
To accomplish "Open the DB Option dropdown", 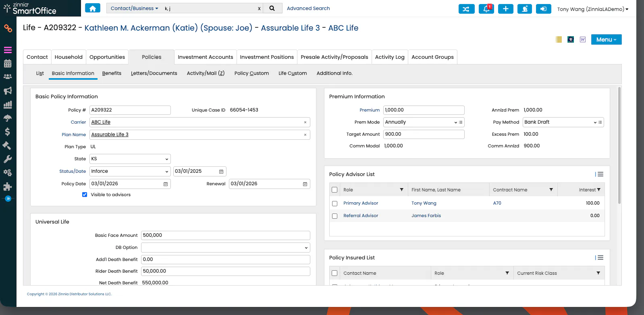I will tap(226, 247).
